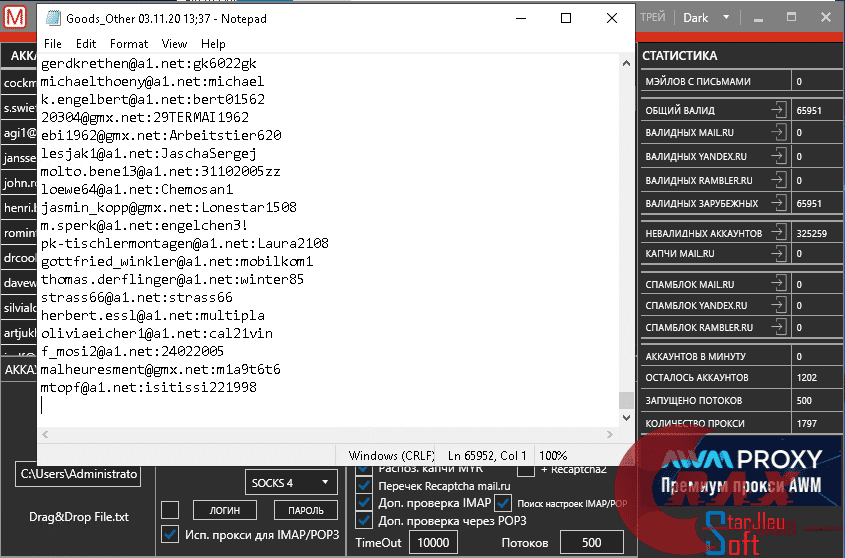The image size is (845, 558).
Task: Toggle Доп. проверка IMAP checkbox
Action: pyautogui.click(x=364, y=502)
